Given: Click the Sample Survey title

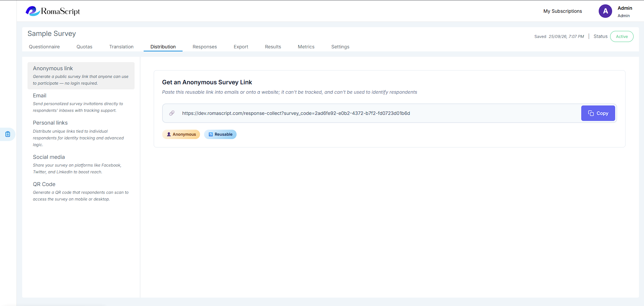Looking at the screenshot, I should (x=52, y=34).
